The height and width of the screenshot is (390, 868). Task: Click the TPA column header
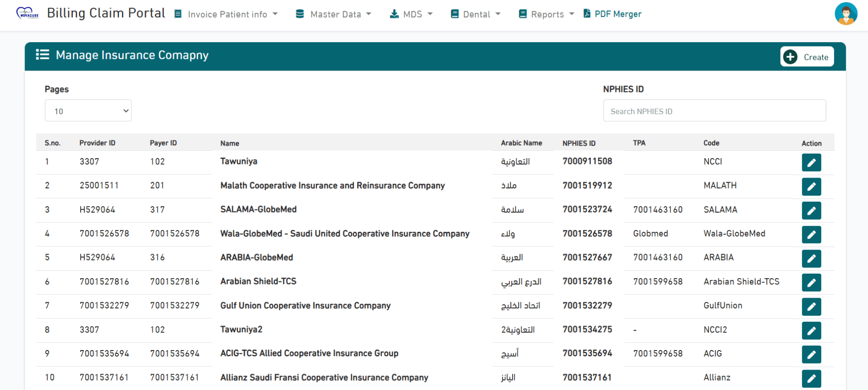click(x=639, y=143)
